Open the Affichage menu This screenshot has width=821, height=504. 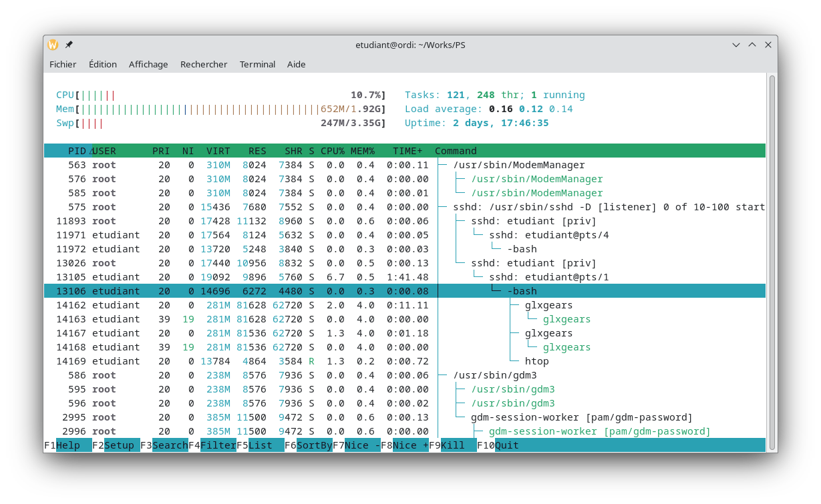coord(148,64)
